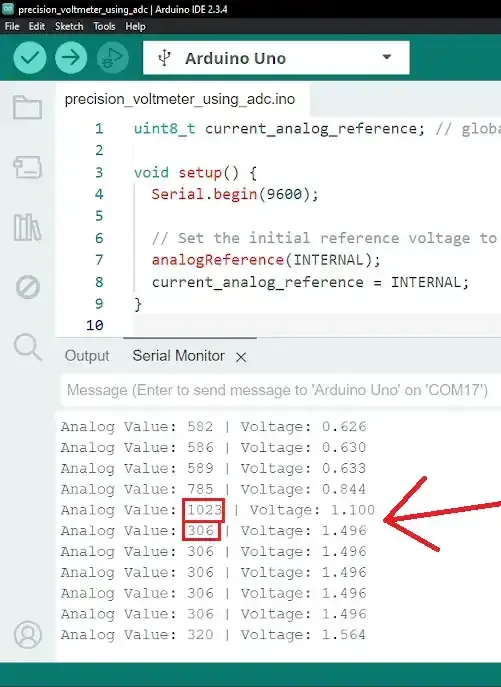Open the Sketchbook folder icon
Image resolution: width=501 pixels, height=687 pixels.
coord(28,107)
